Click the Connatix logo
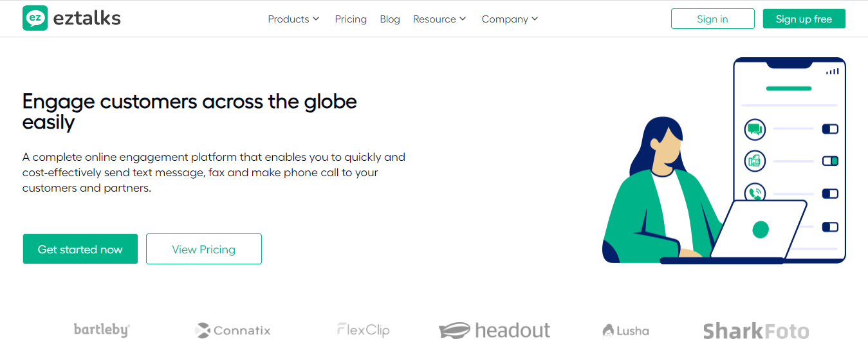Image resolution: width=868 pixels, height=364 pixels. [x=233, y=331]
